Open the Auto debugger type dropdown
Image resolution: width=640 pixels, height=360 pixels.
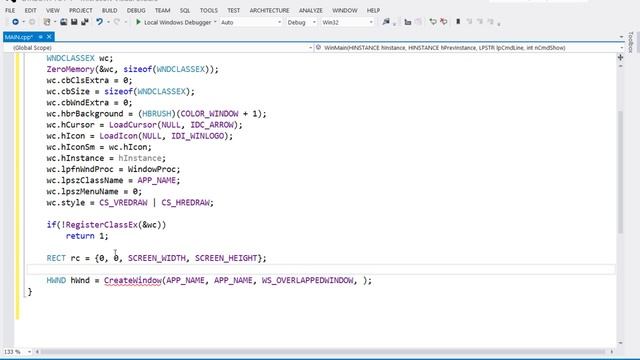click(x=279, y=22)
